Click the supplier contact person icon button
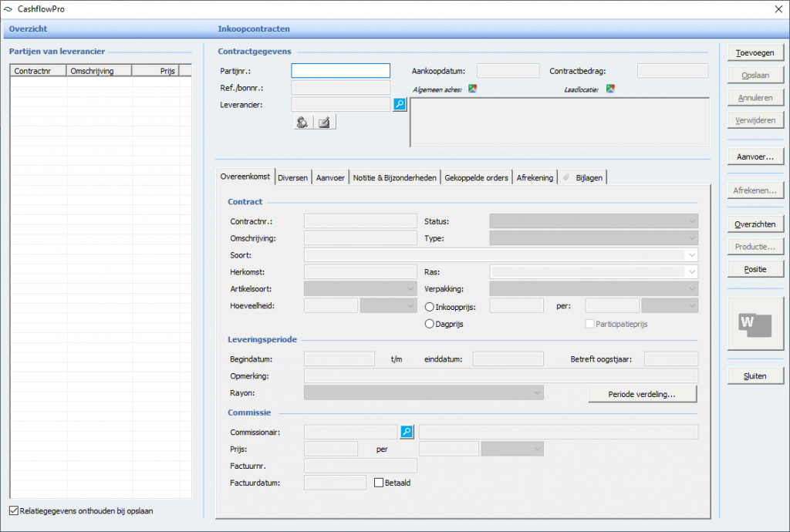Screen dimensions: 790x532 point(303,122)
